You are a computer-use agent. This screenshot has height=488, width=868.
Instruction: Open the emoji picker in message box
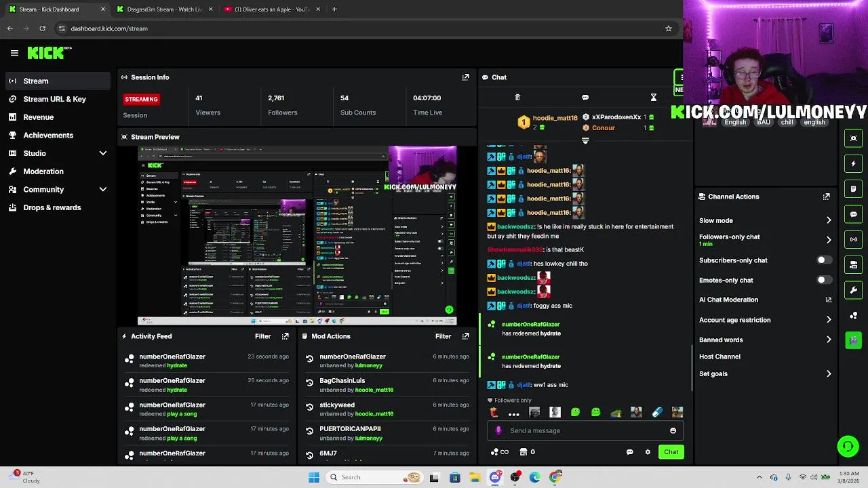(x=673, y=430)
